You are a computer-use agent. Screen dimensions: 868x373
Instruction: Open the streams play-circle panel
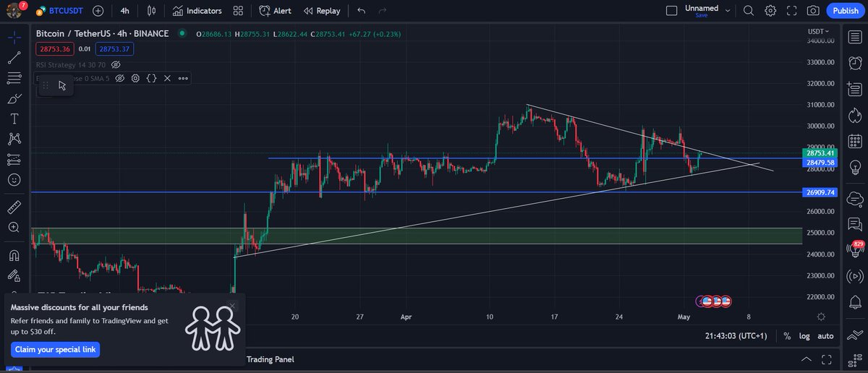[854, 276]
